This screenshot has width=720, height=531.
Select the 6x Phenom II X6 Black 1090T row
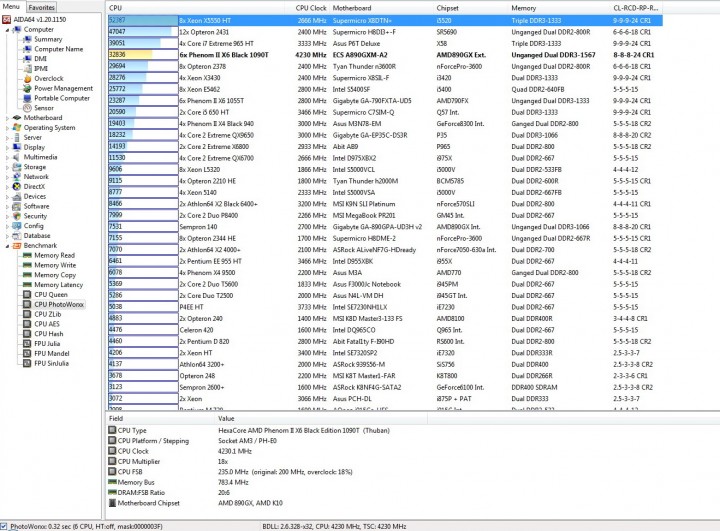tap(385, 55)
